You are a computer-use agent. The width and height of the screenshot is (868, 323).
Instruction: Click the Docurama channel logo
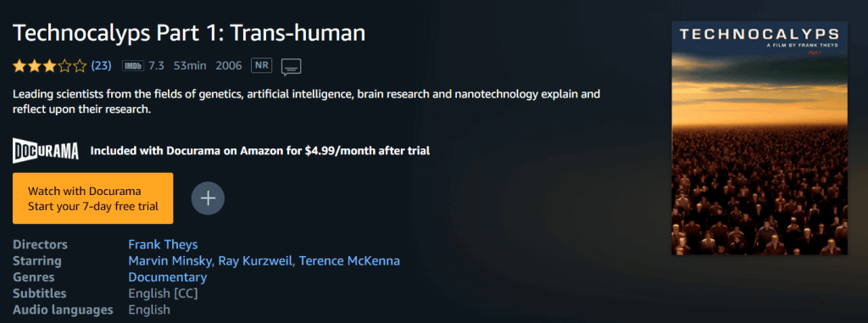46,151
